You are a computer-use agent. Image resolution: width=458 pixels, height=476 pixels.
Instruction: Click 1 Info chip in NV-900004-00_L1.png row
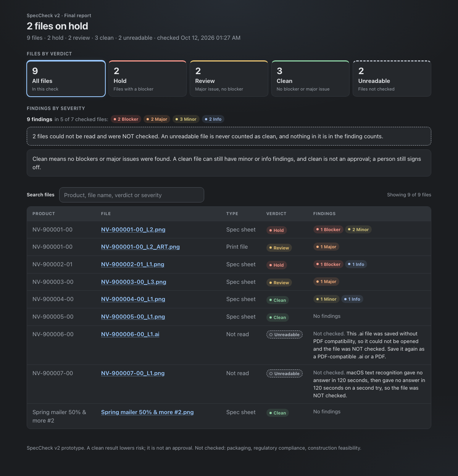[352, 299]
